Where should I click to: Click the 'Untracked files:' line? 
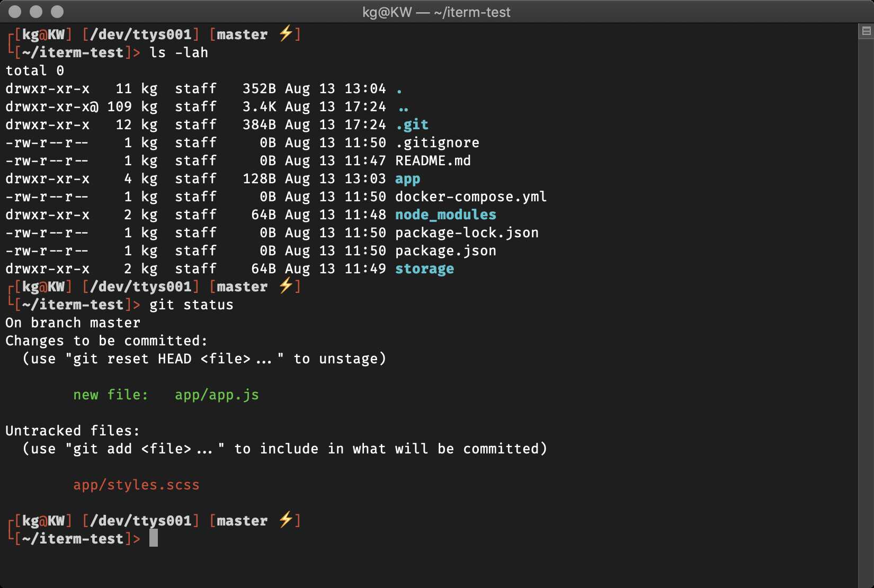73,431
